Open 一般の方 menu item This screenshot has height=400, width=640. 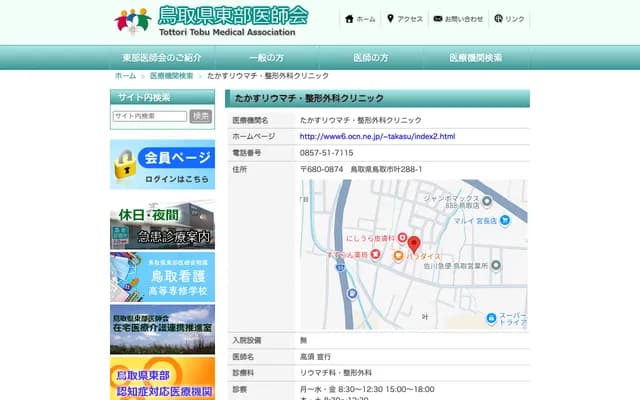point(267,58)
